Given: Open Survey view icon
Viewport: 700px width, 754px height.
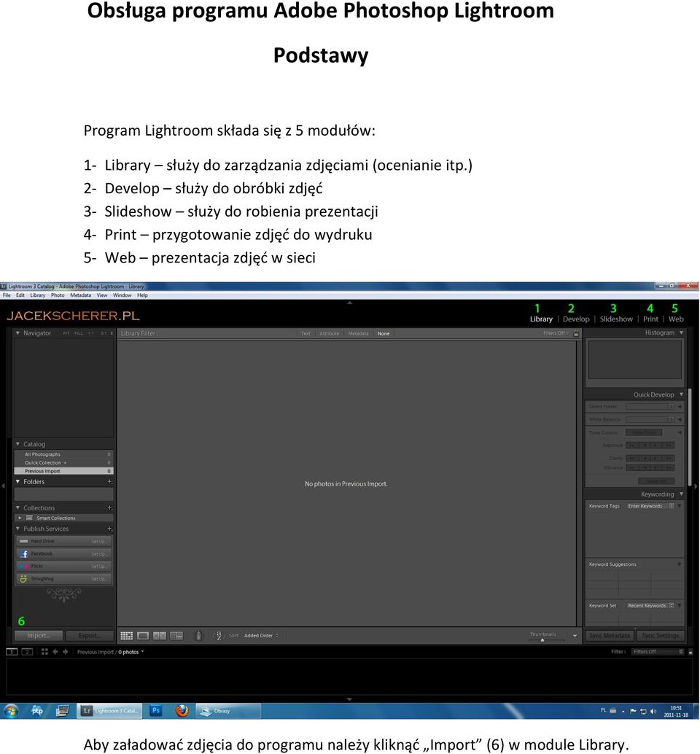Looking at the screenshot, I should pos(176,636).
